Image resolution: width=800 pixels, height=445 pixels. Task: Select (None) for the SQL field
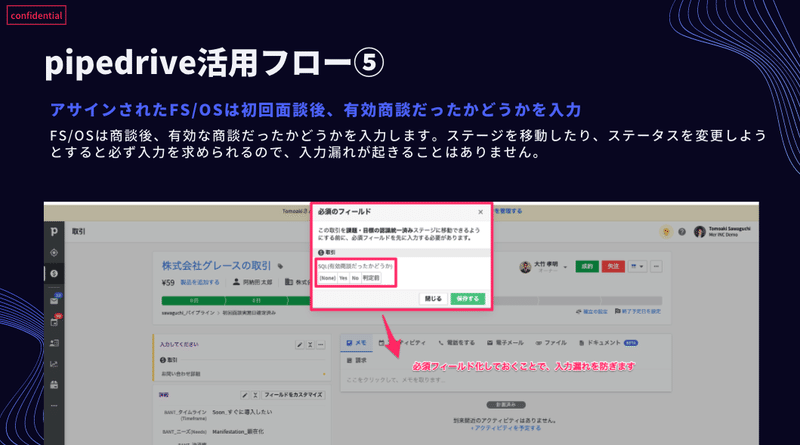point(328,278)
